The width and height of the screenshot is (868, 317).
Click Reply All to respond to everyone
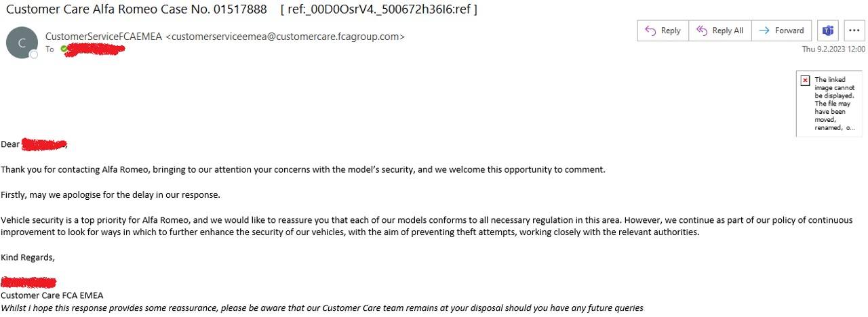click(x=719, y=30)
